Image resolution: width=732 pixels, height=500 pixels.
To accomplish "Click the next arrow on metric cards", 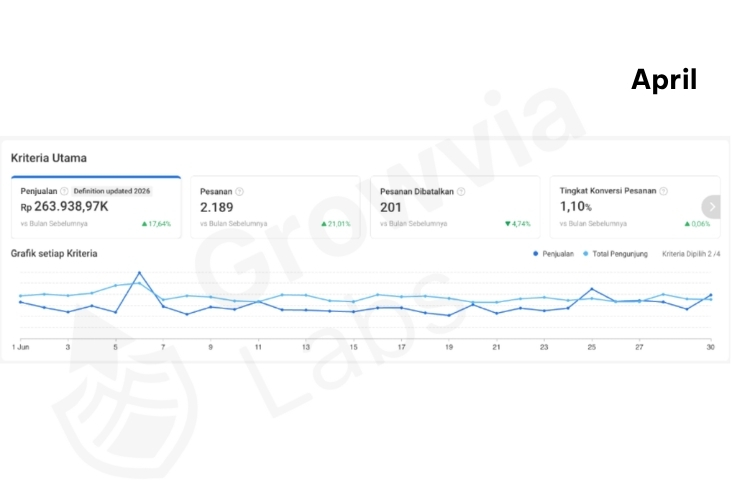I will [711, 206].
